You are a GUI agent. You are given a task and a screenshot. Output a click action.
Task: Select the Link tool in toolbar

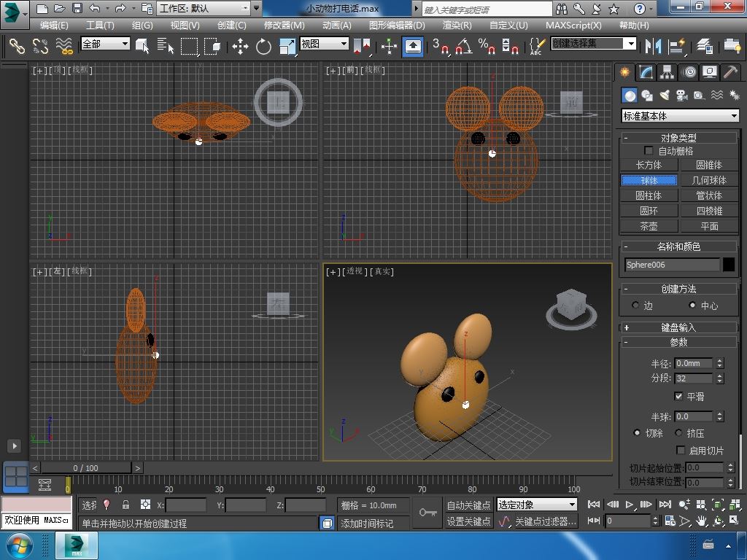pos(17,46)
